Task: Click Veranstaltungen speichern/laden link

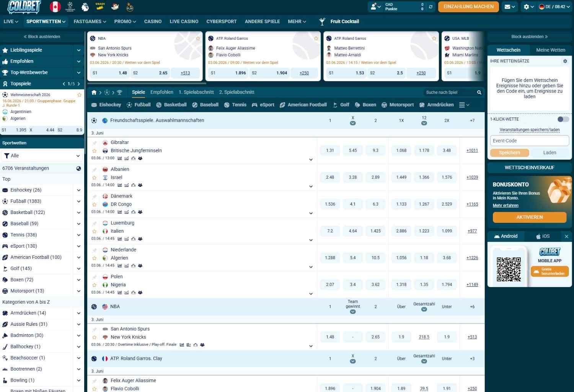Action: click(x=530, y=130)
